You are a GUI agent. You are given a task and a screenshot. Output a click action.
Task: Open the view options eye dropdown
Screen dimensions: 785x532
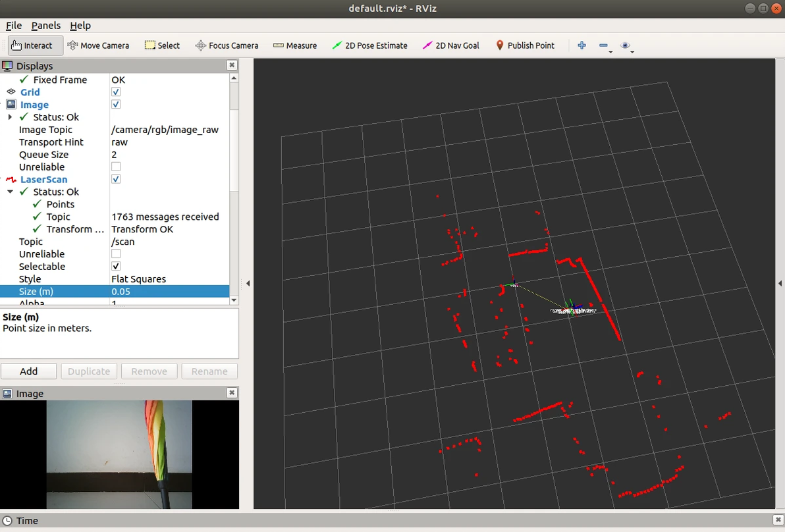[x=627, y=46]
